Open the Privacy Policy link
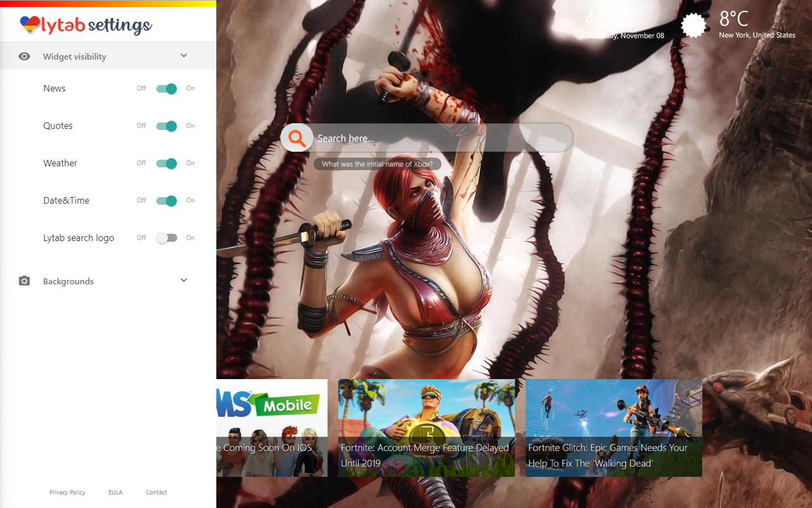This screenshot has height=508, width=812. pos(67,492)
